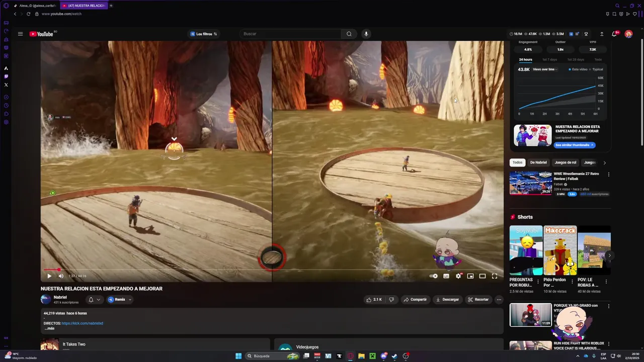This screenshot has height=362, width=644.
Task: Toggle subtitles on the player
Action: (446, 276)
